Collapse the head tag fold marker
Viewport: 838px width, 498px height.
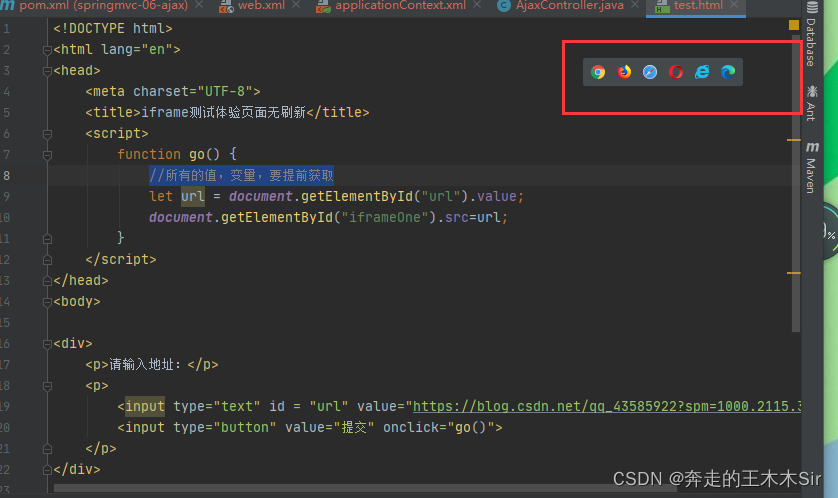click(x=47, y=71)
